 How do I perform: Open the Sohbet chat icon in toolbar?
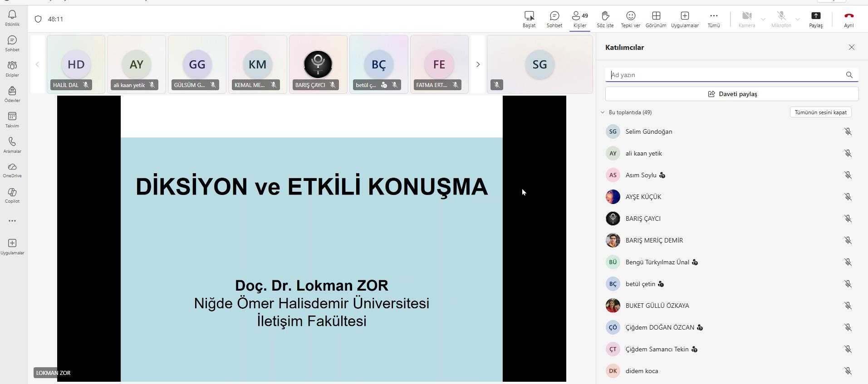coord(554,19)
